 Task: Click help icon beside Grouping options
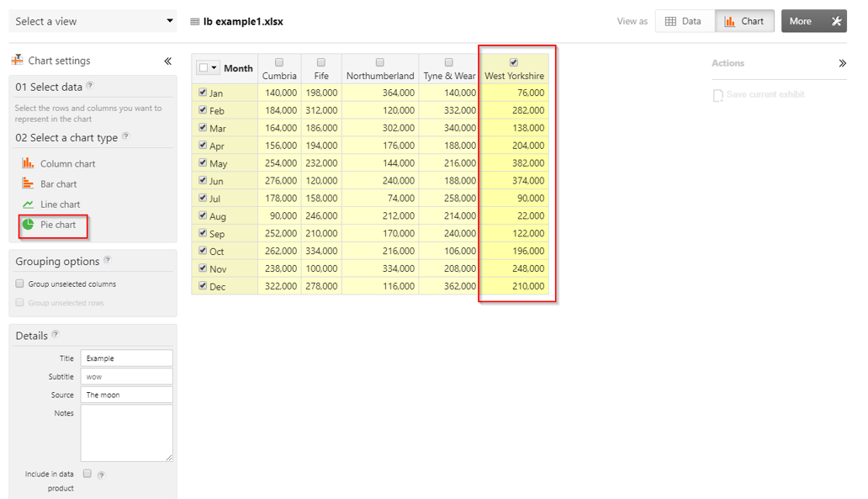coord(107,260)
